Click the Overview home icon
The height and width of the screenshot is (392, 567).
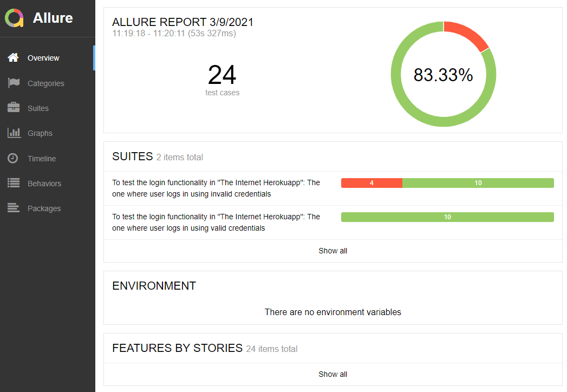coord(14,58)
